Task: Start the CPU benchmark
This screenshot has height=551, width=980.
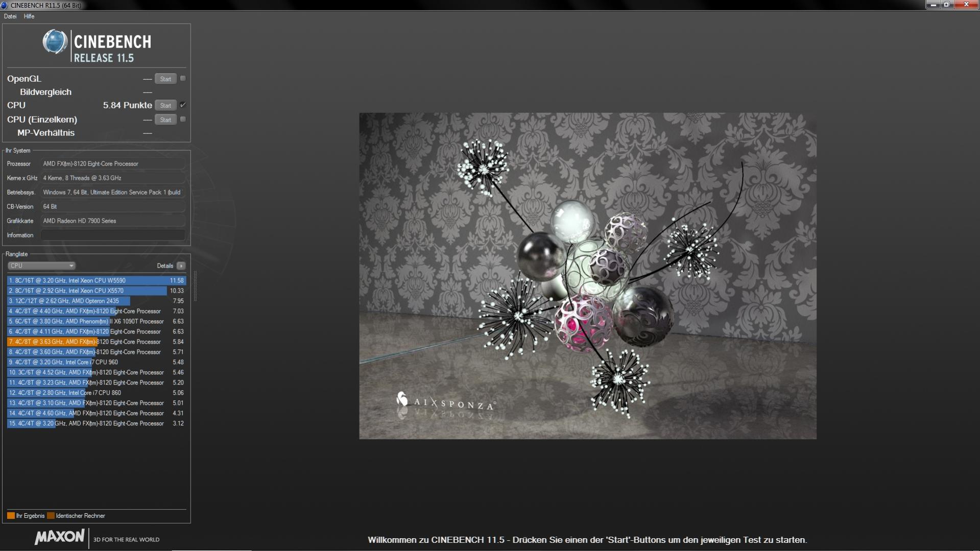Action: [165, 105]
